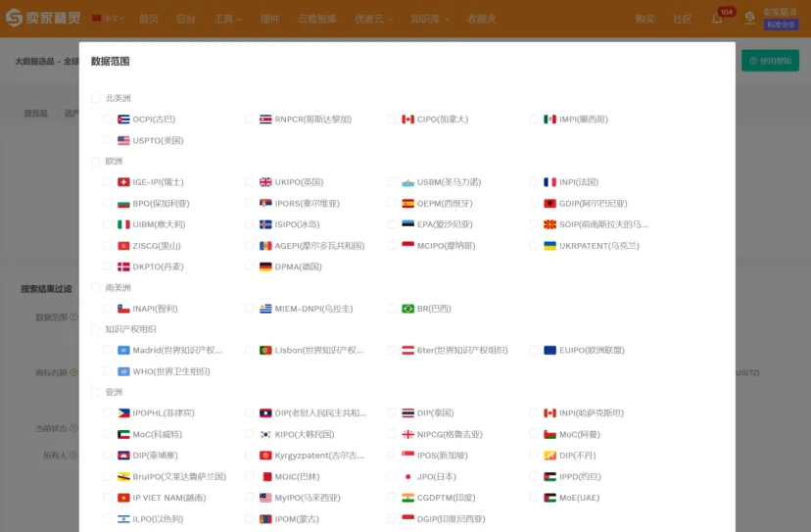Viewport: 811px width, 532px height.
Task: Click the Chile flag beside INAPI
Action: click(x=123, y=309)
